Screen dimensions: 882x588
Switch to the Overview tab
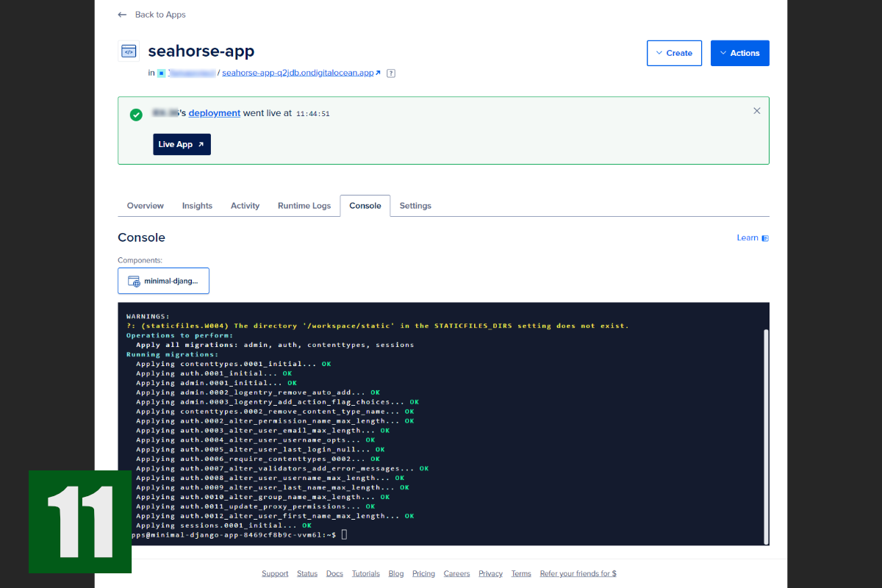click(x=146, y=206)
